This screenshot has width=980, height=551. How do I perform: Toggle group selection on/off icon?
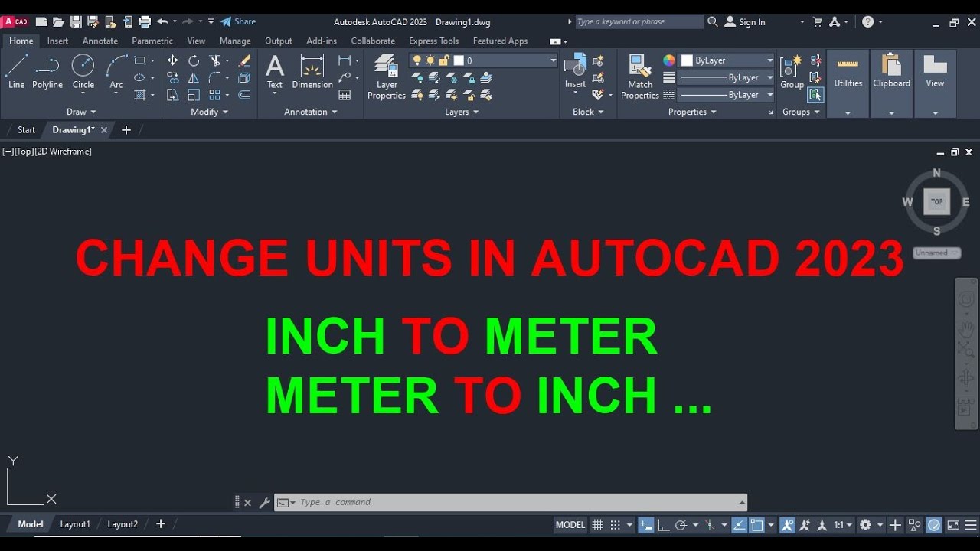pyautogui.click(x=815, y=95)
